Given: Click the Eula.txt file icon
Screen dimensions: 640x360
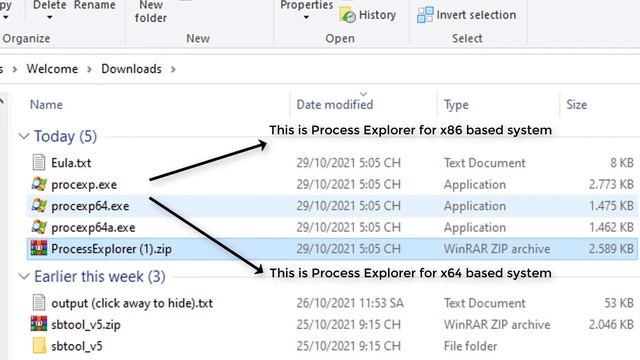Looking at the screenshot, I should [x=39, y=162].
